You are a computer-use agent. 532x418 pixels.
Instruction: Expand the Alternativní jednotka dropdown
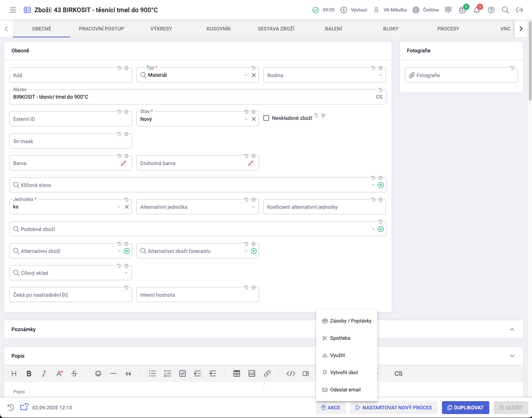pyautogui.click(x=254, y=207)
